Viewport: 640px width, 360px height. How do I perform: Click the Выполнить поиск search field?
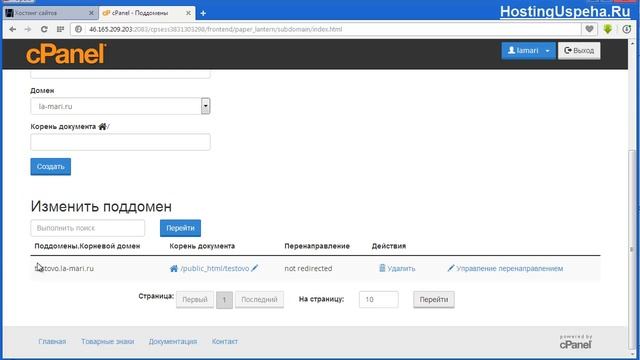(x=88, y=228)
